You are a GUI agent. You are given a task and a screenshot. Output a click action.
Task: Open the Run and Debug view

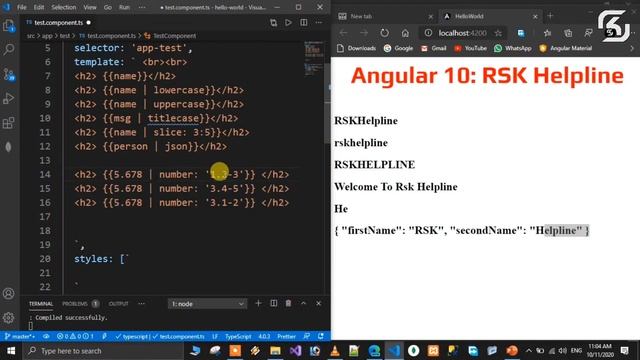pos(9,98)
